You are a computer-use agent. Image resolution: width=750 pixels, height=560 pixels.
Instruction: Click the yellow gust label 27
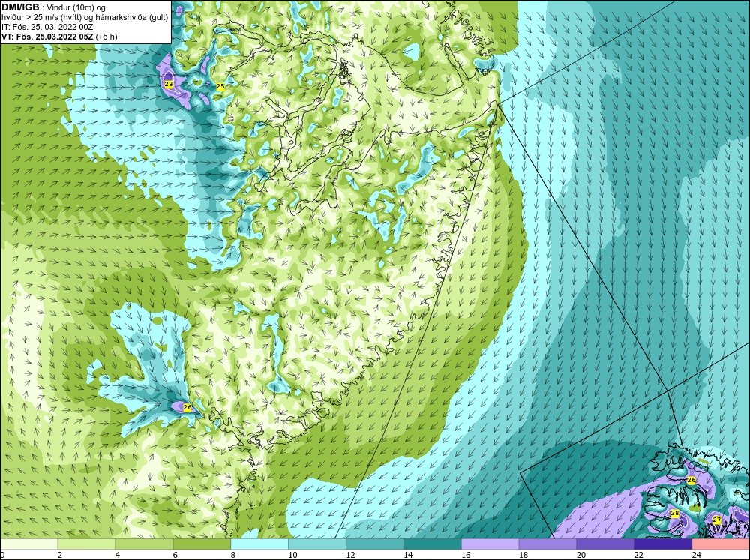716,520
